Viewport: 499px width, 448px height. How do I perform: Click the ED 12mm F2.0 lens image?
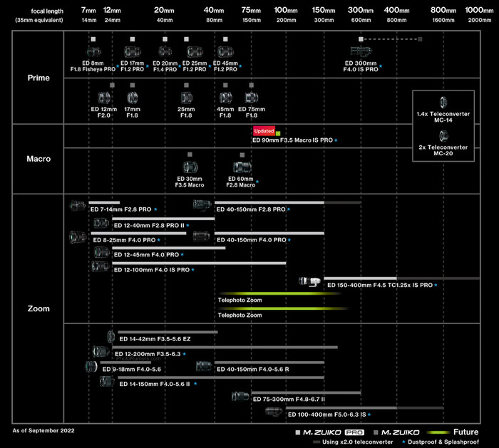[104, 98]
